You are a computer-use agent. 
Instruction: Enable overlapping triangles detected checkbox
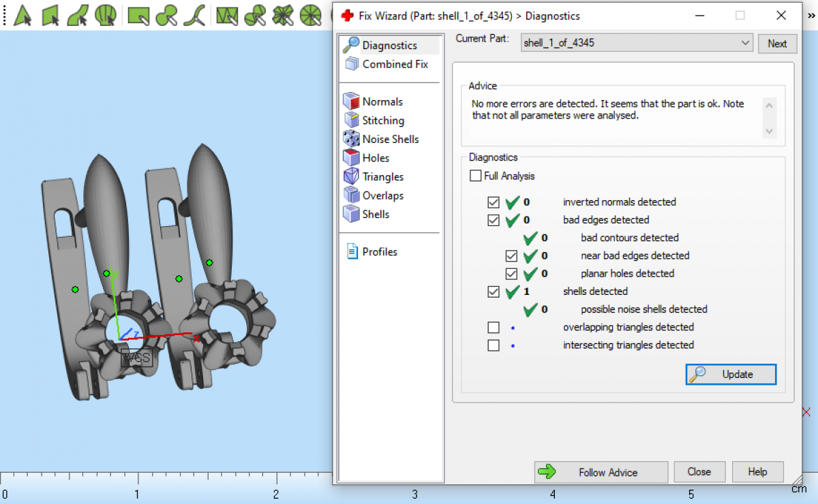(x=494, y=328)
